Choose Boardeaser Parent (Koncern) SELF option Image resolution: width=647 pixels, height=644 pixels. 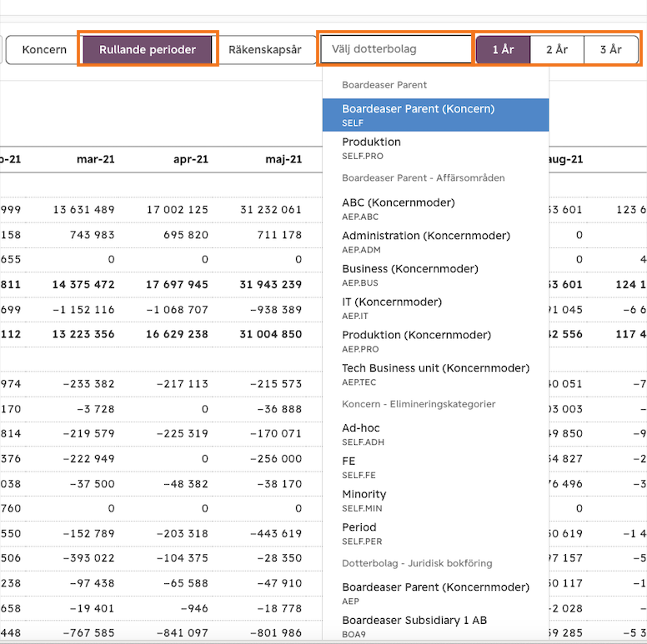tap(435, 115)
